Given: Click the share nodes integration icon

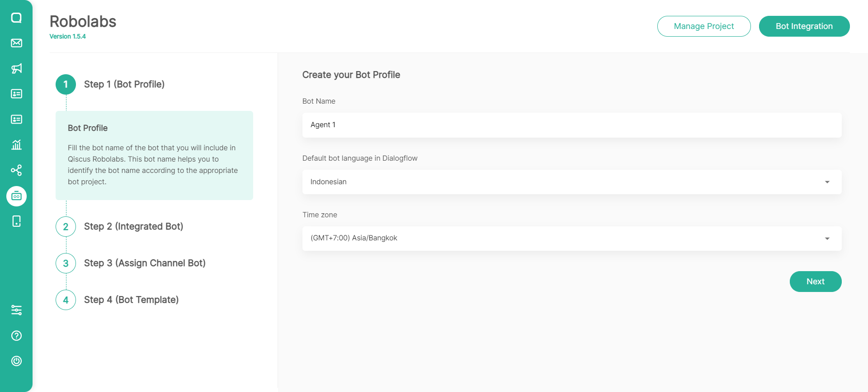Looking at the screenshot, I should [x=16, y=170].
